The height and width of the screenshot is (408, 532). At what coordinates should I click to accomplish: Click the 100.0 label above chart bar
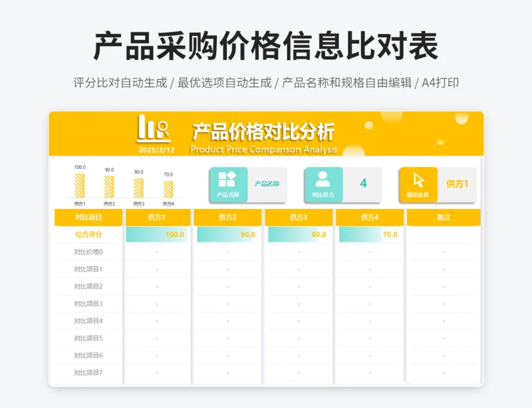pyautogui.click(x=80, y=167)
